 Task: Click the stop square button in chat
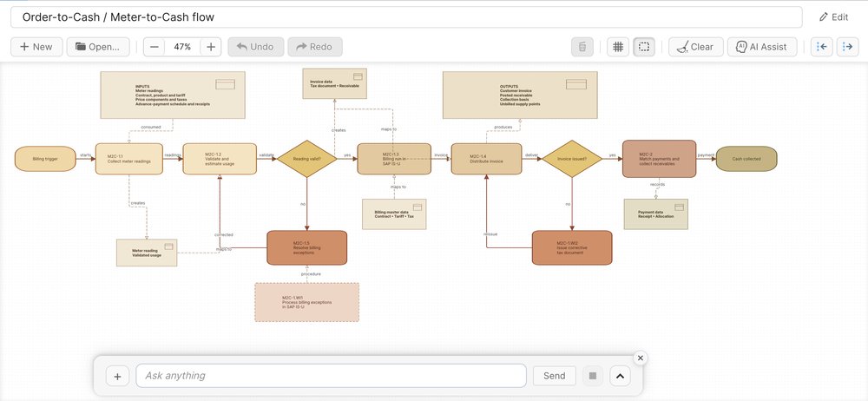(593, 376)
